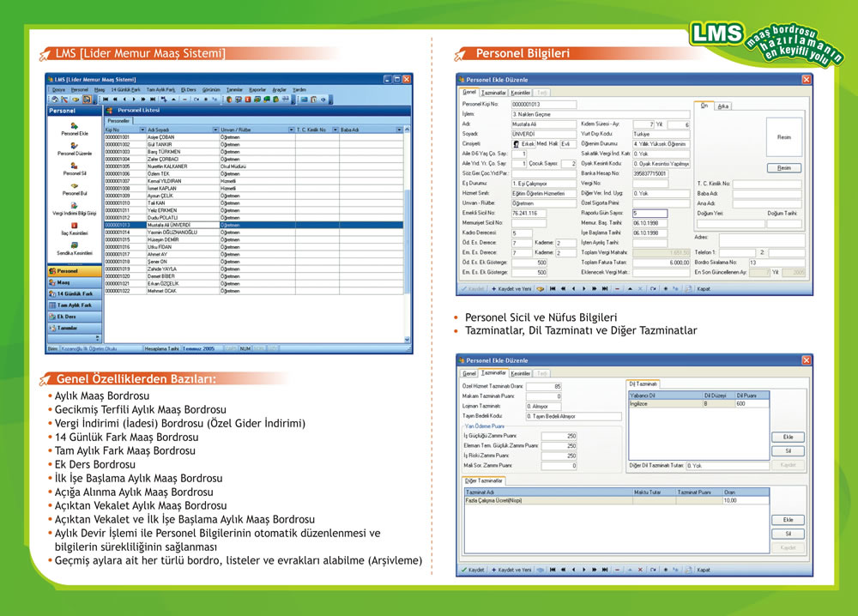Open the Tanımlar menu
Screen dimensions: 858x616
tap(235, 90)
